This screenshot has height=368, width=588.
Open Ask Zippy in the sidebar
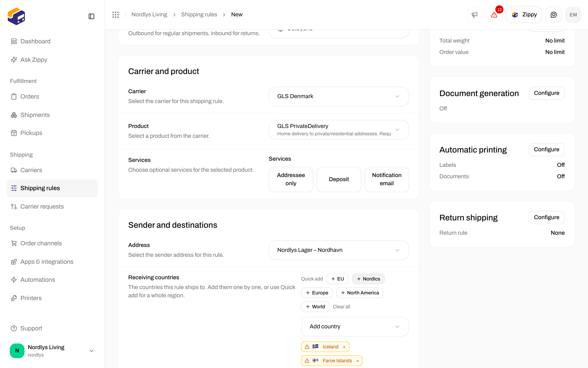coord(52,60)
